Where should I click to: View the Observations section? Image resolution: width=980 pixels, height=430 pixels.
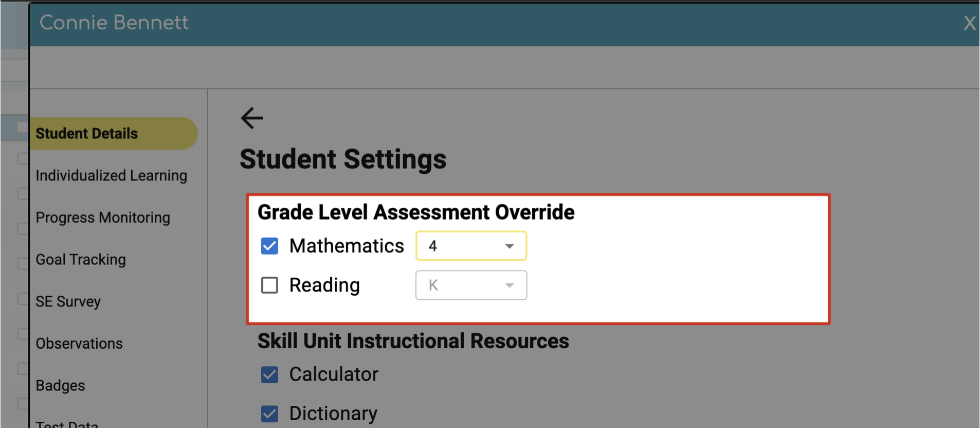79,344
